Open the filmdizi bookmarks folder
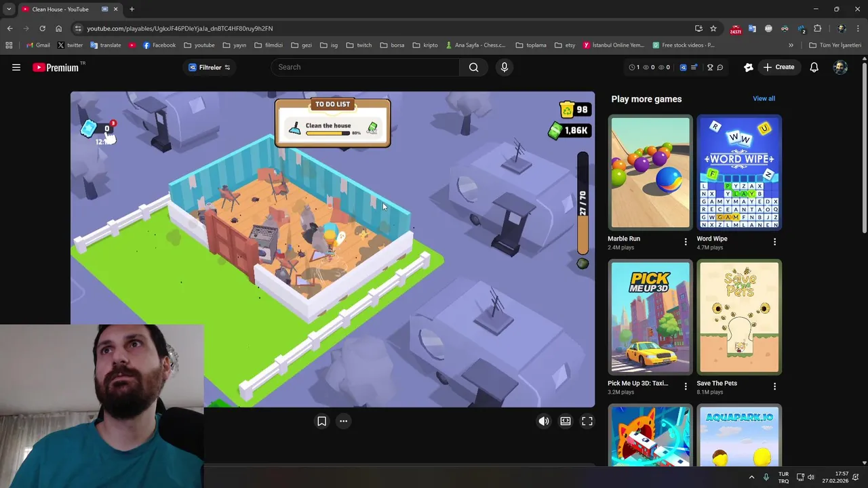The image size is (868, 488). 269,45
